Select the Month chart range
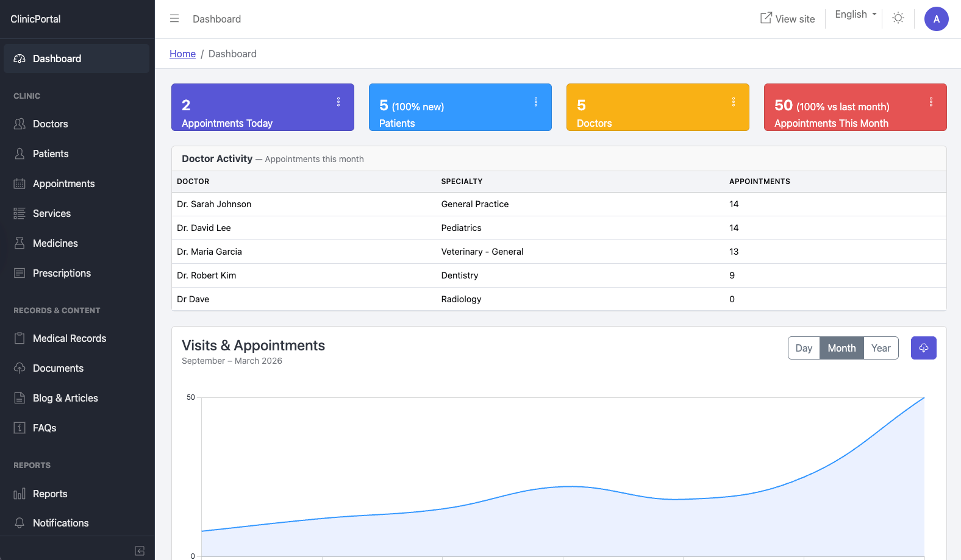This screenshot has height=560, width=961. click(841, 348)
